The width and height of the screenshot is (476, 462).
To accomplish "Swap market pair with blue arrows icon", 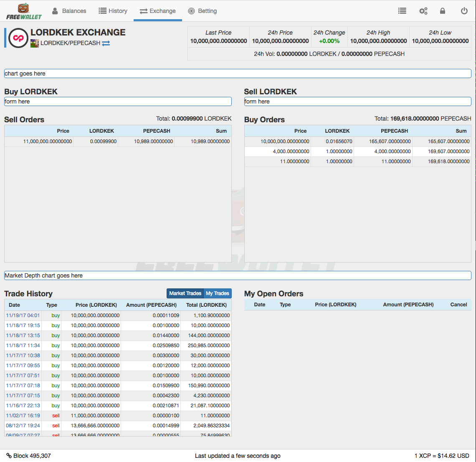I will coord(106,43).
